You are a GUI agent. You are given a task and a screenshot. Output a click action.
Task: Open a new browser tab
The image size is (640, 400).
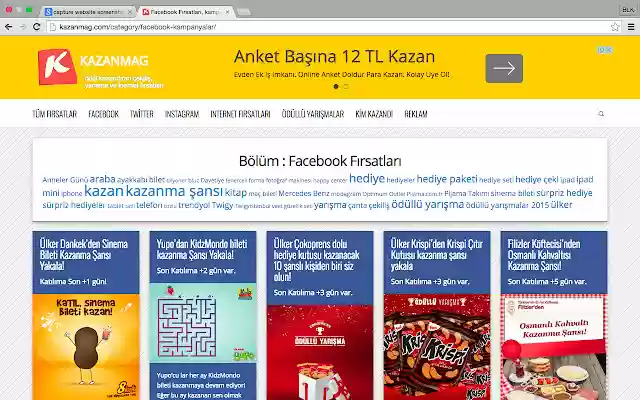tap(244, 12)
